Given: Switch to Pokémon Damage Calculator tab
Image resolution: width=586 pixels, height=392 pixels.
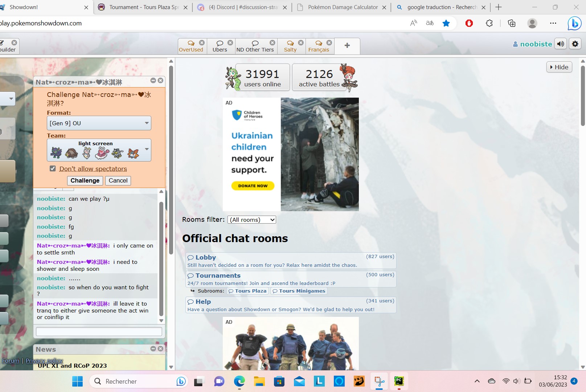Looking at the screenshot, I should pos(343,7).
